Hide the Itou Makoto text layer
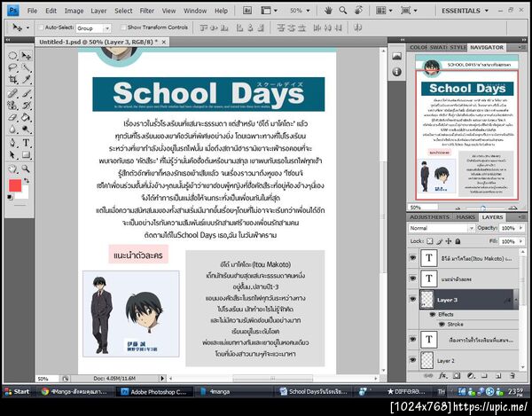The image size is (532, 416). 412,258
